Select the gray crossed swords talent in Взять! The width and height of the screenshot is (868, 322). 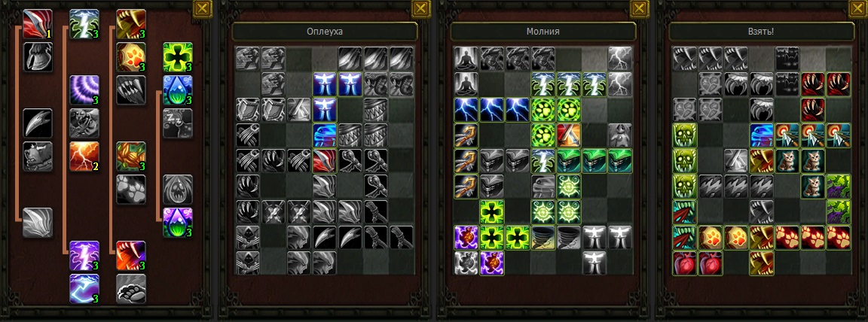[x=736, y=160]
